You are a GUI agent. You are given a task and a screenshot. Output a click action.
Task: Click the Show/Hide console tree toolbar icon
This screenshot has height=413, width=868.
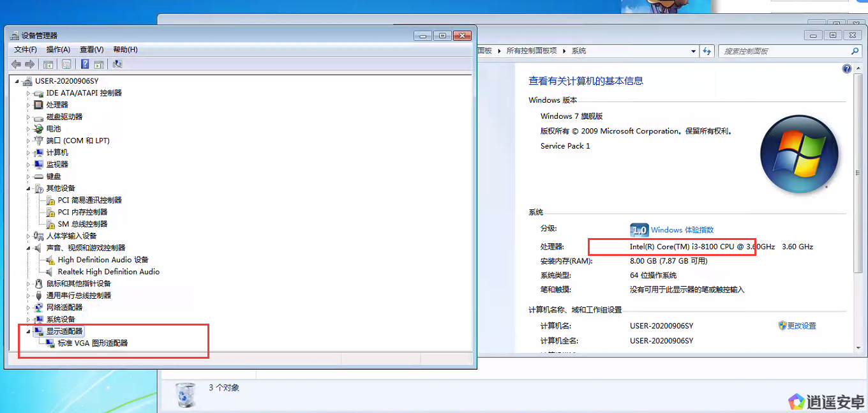click(47, 64)
